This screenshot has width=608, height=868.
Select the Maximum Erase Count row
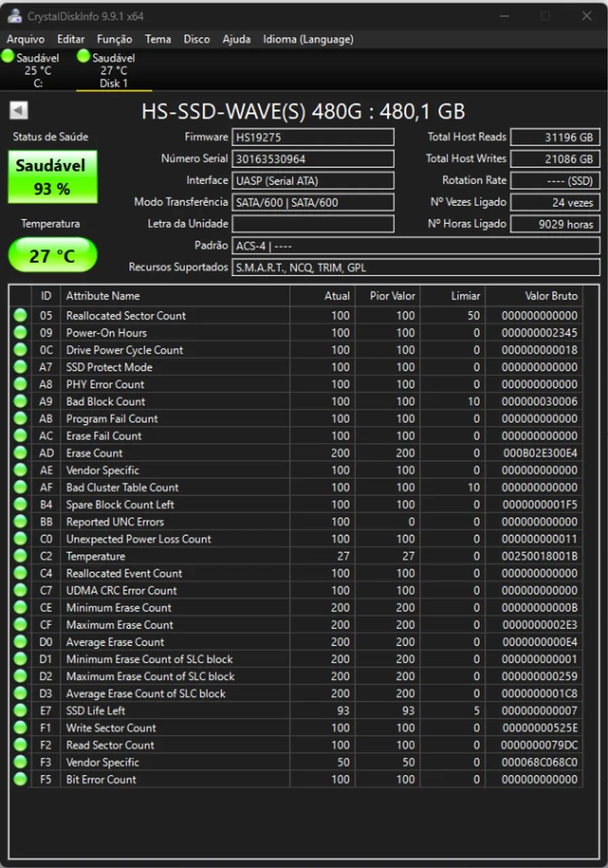296,625
